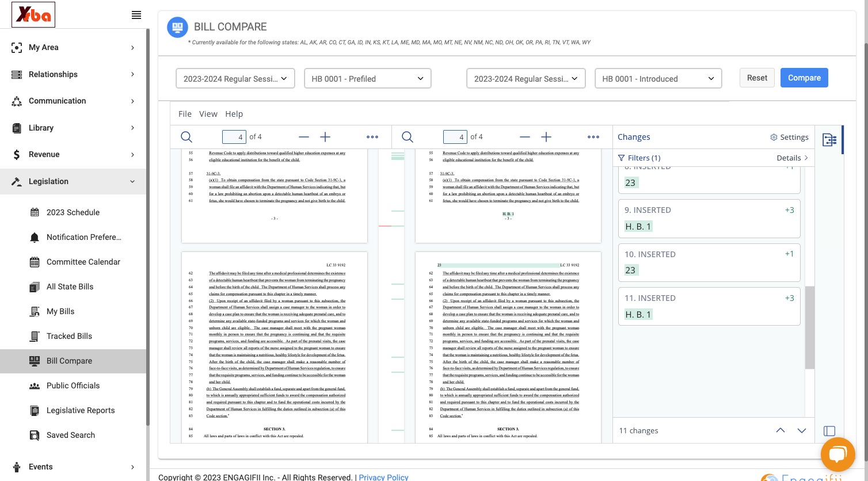Open changes Settings

click(x=789, y=137)
